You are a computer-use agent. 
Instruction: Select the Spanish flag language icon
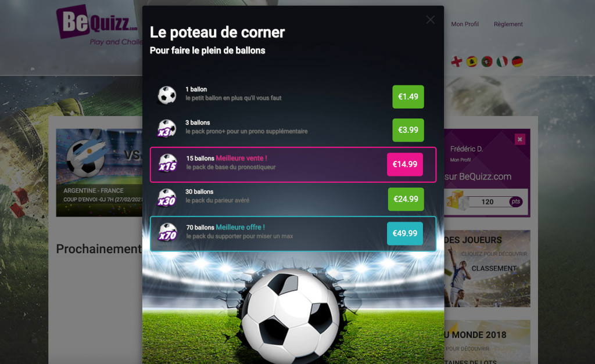click(472, 62)
